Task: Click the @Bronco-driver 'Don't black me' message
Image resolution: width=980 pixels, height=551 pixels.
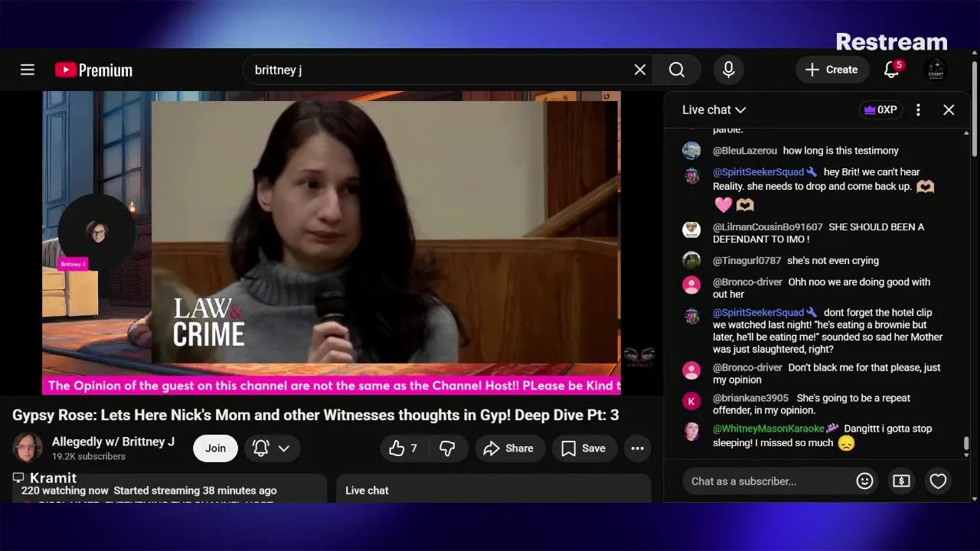Action: click(827, 373)
